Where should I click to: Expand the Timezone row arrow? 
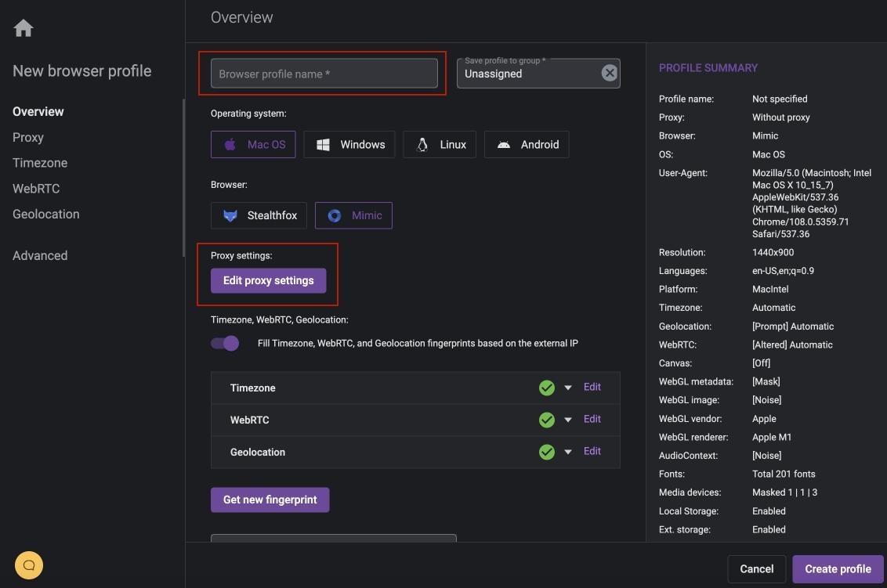coord(568,388)
